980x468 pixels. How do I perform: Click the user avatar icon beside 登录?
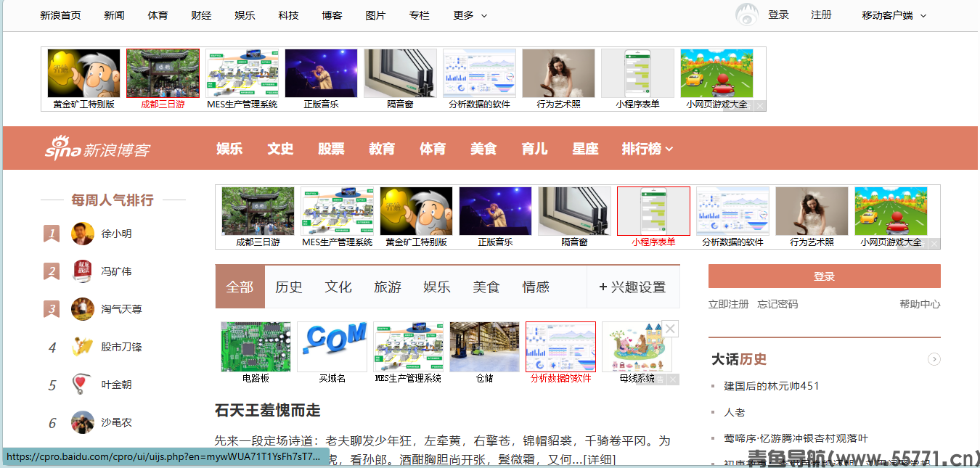747,15
